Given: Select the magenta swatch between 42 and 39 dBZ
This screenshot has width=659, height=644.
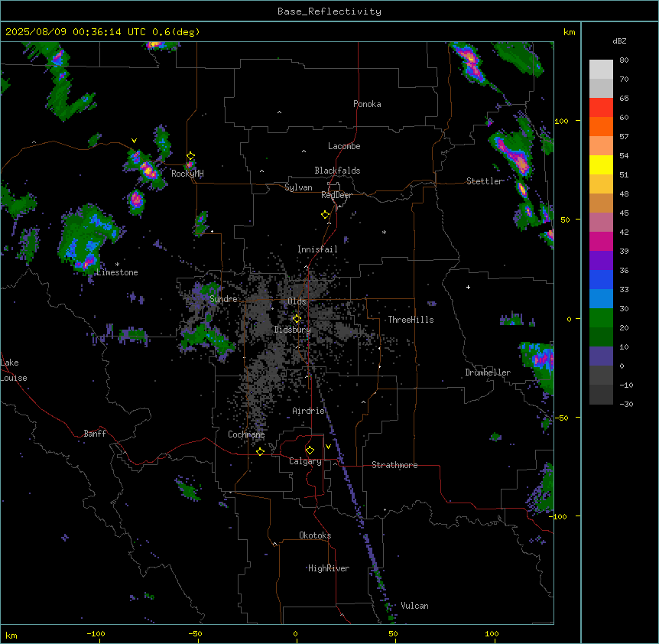Looking at the screenshot, I should pos(601,241).
